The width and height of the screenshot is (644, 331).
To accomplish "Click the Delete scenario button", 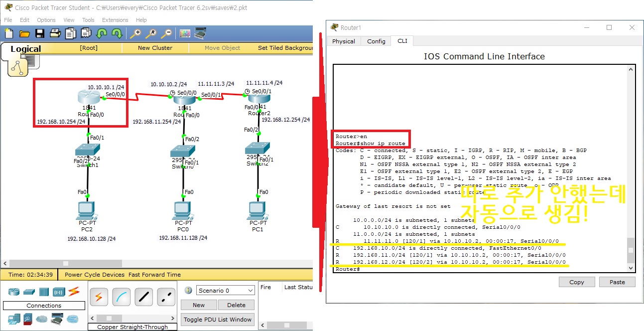I will pos(236,305).
